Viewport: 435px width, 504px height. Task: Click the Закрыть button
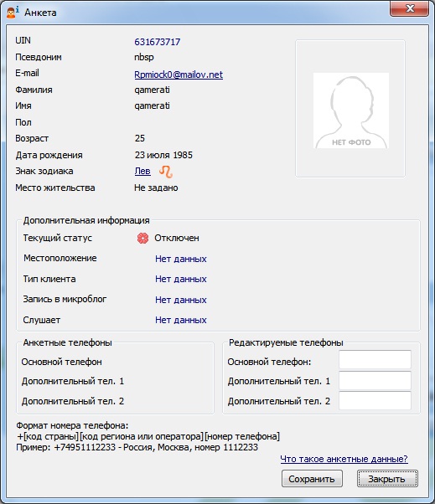pos(387,479)
